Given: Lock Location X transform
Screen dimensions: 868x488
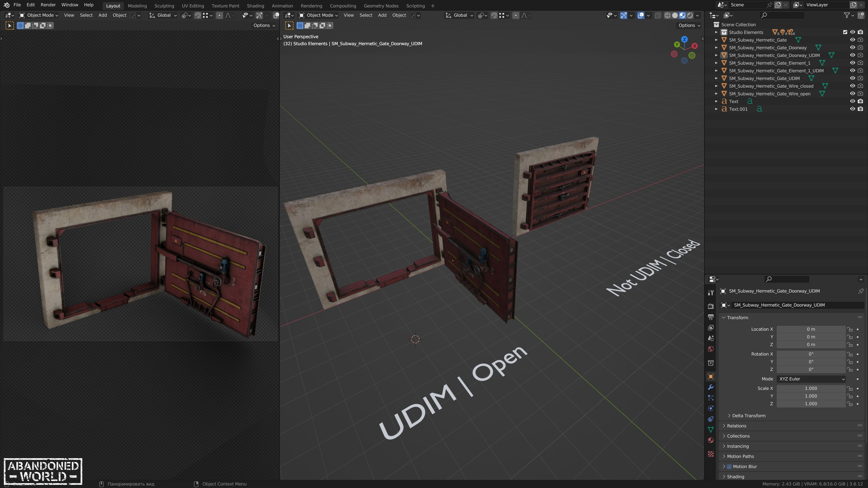Looking at the screenshot, I should pos(850,329).
